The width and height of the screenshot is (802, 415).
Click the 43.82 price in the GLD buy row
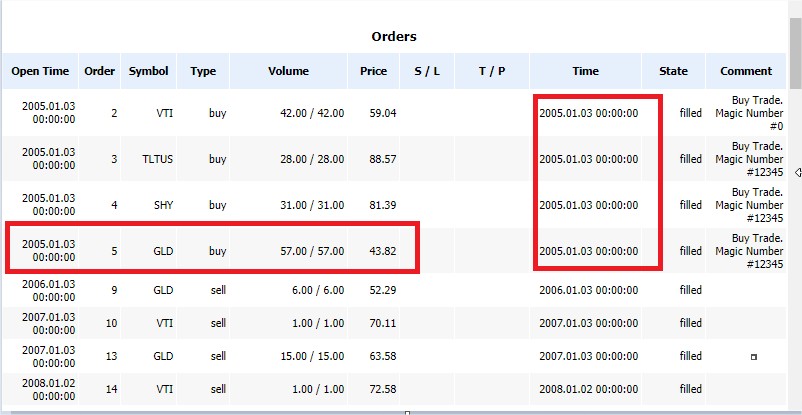click(382, 251)
